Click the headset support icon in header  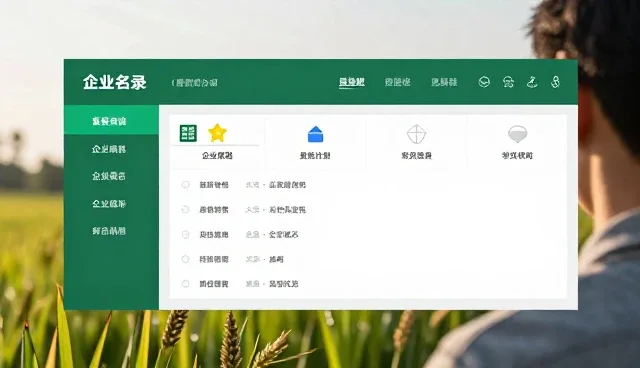tap(508, 82)
